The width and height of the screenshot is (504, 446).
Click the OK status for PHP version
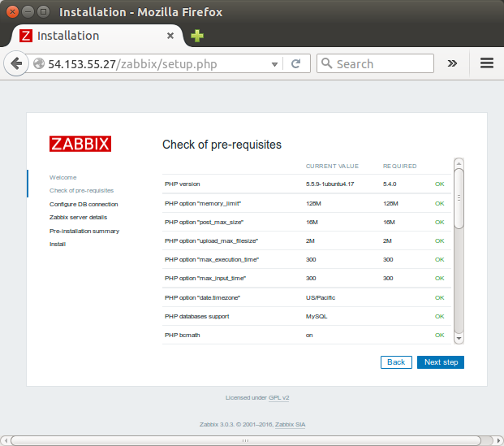[x=439, y=184]
